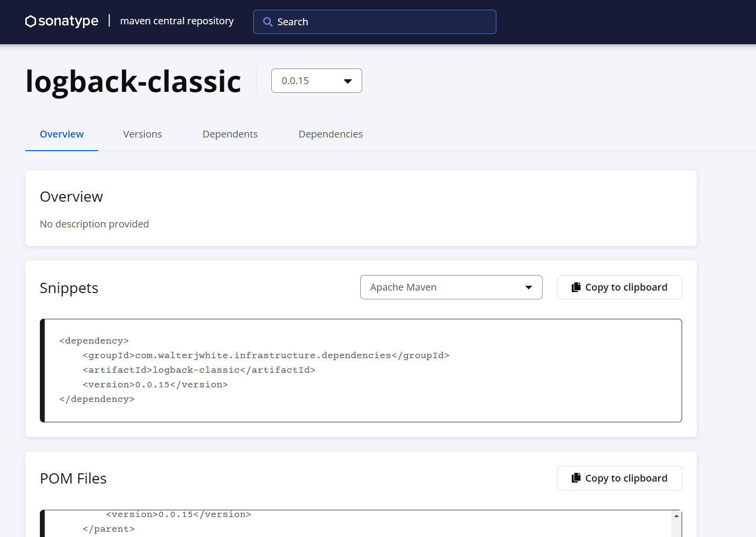Open the 0.0.15 version dropdown
Image resolution: width=756 pixels, height=537 pixels.
316,81
